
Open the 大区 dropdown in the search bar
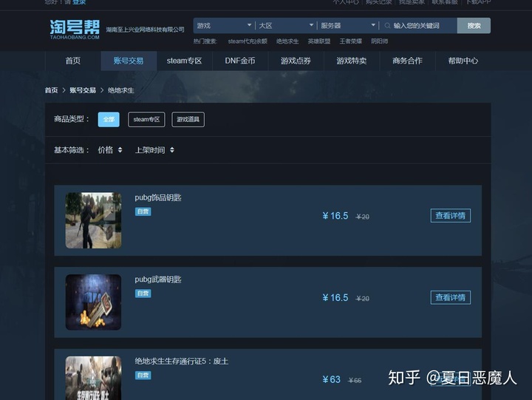coord(286,26)
